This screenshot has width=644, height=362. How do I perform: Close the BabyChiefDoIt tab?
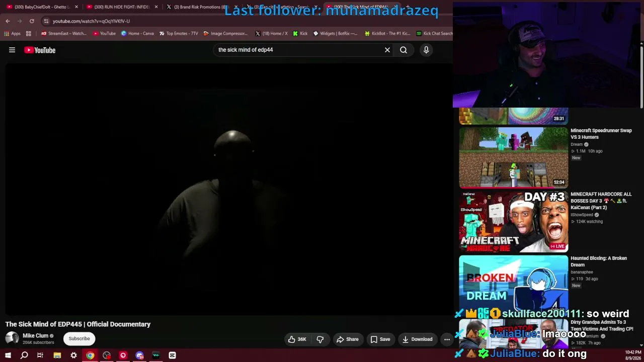tap(76, 7)
